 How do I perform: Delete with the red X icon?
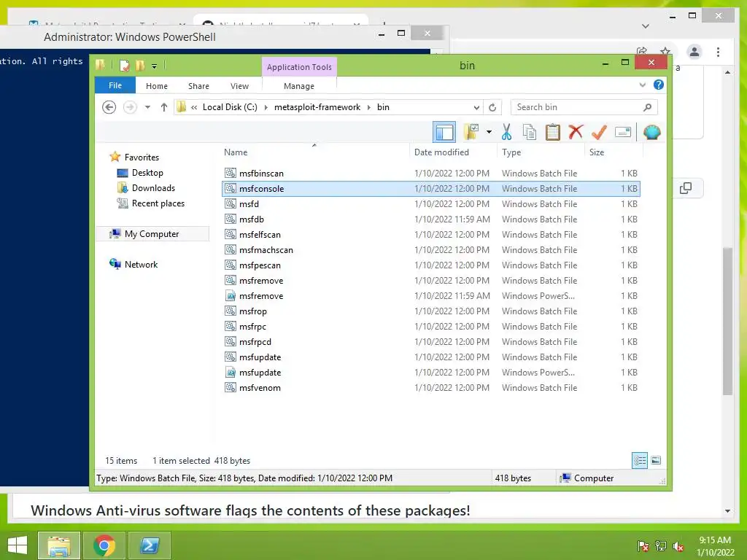tap(576, 131)
